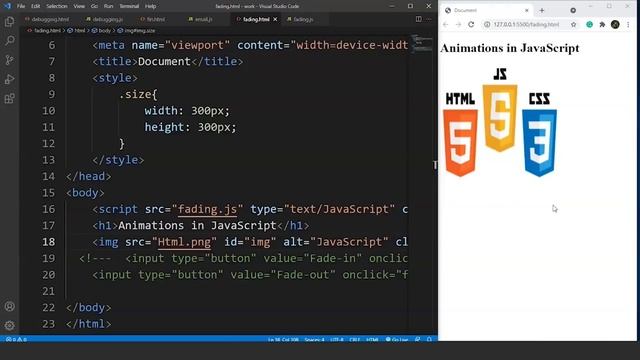This screenshot has width=640, height=360.
Task: Click the Ln/Col position in status bar
Action: point(283,340)
